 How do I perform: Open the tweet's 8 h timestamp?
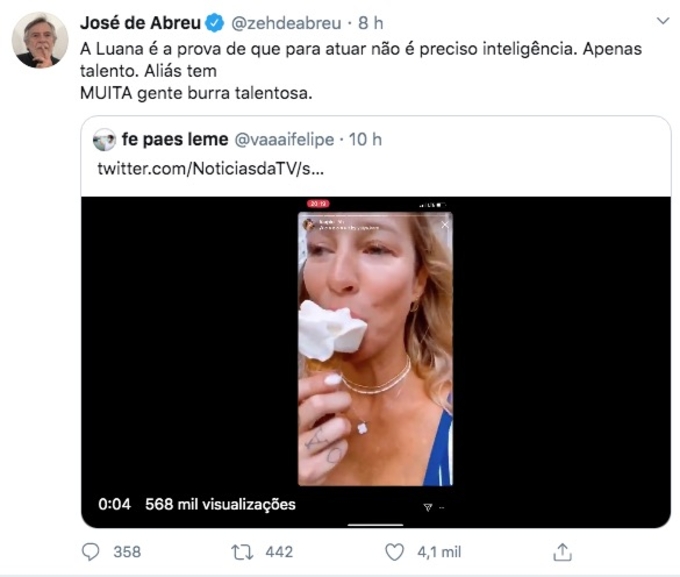[372, 22]
